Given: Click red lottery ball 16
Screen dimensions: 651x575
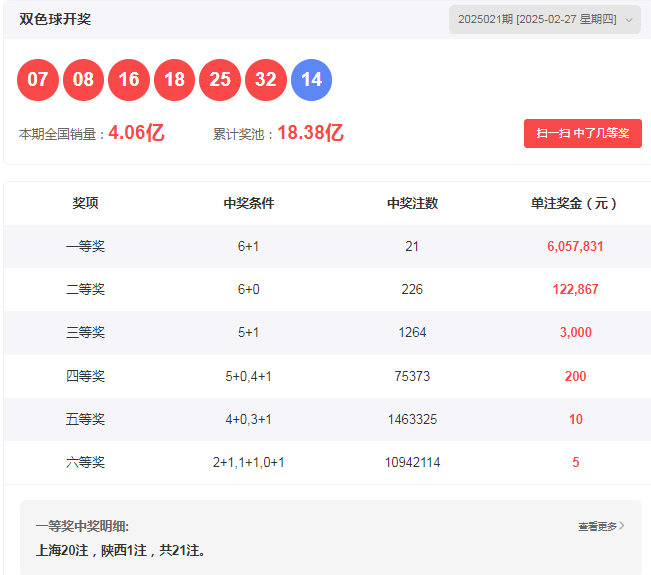Looking at the screenshot, I should (x=129, y=80).
